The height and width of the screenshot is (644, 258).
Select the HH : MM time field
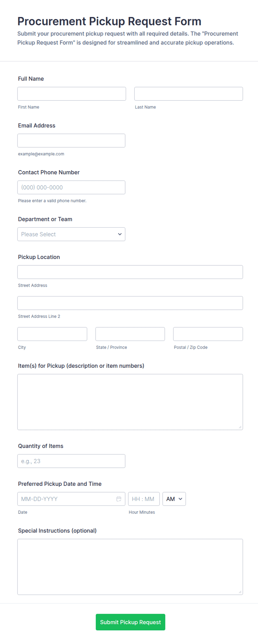pyautogui.click(x=144, y=499)
